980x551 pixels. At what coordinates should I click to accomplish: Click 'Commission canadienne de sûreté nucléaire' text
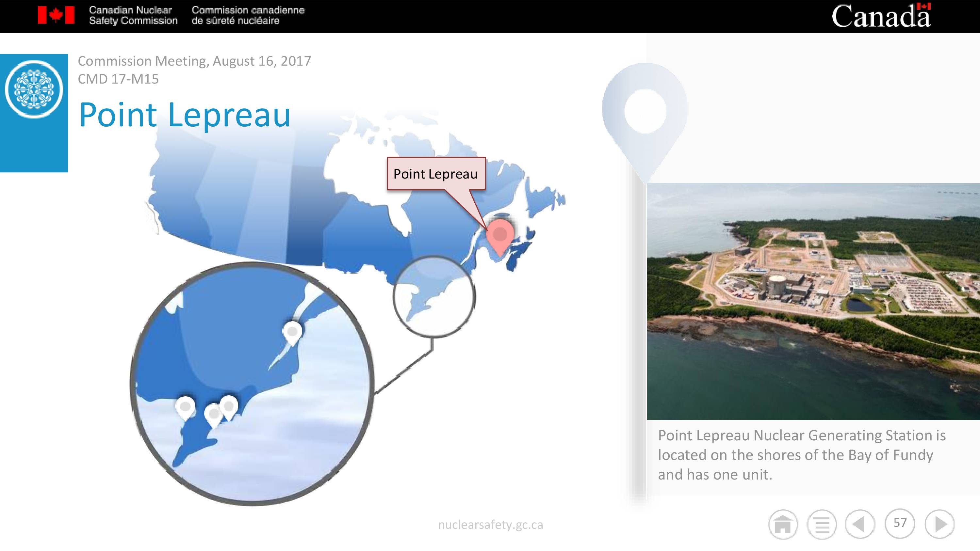248,15
